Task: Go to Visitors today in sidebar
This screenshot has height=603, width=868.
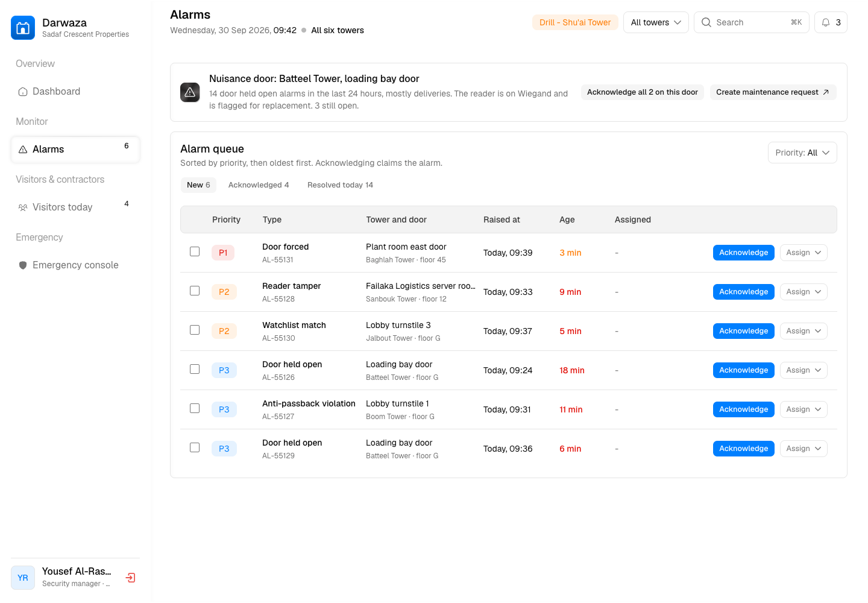Action: coord(75,207)
